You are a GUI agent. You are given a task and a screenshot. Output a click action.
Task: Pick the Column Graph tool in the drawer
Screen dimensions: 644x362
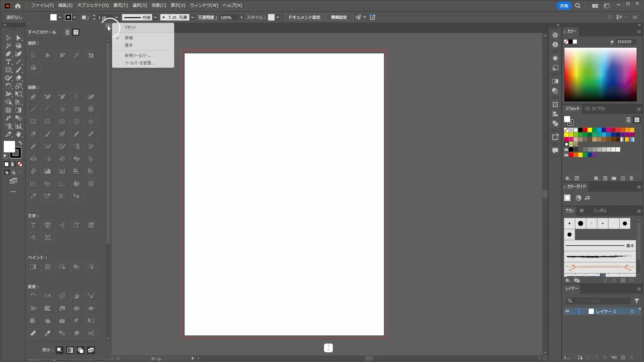coord(48,171)
